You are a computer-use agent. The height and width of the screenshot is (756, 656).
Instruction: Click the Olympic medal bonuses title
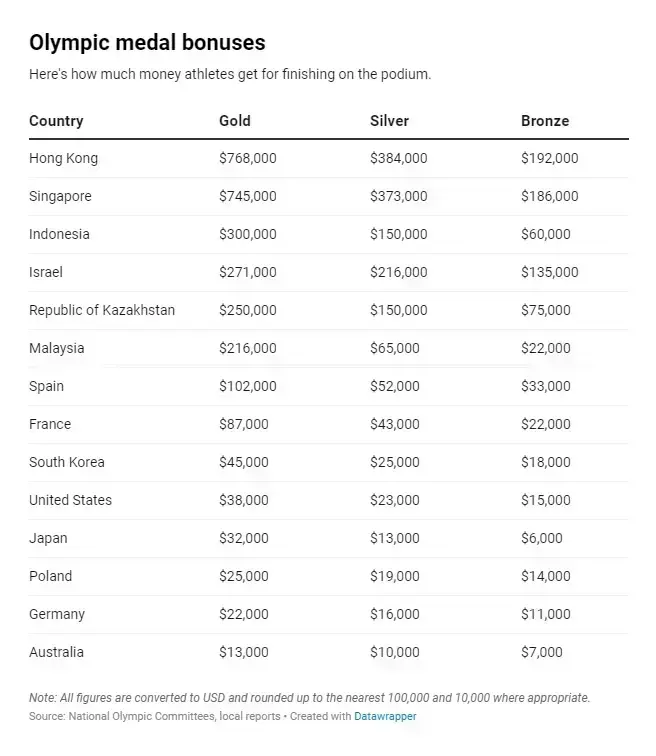pyautogui.click(x=147, y=42)
